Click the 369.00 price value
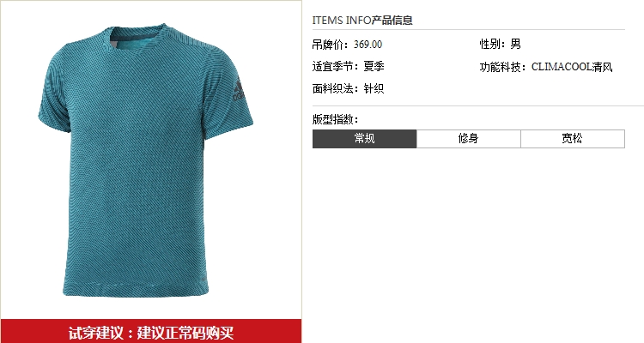The width and height of the screenshot is (644, 343). [x=368, y=45]
